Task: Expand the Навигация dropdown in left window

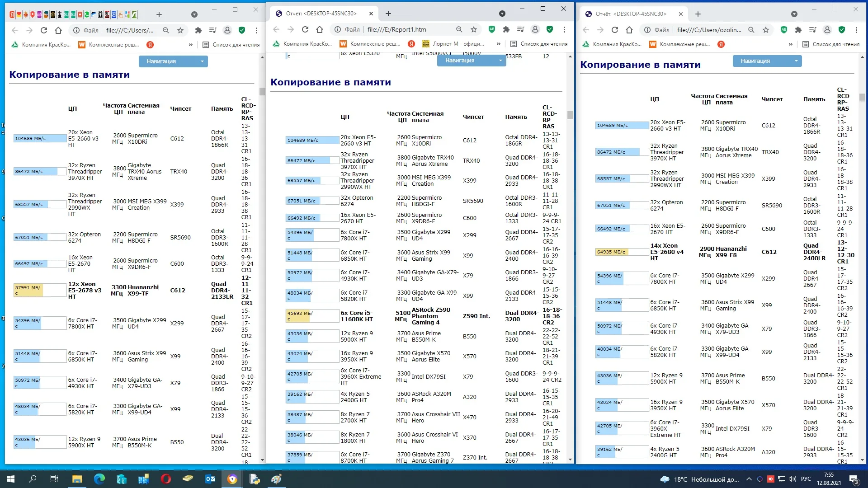Action: point(173,61)
